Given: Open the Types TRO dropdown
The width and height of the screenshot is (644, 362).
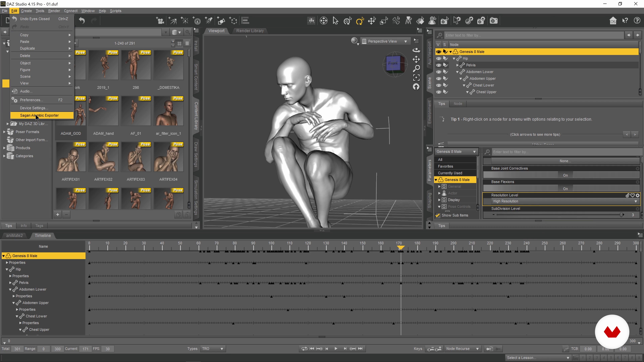Looking at the screenshot, I should tap(213, 349).
